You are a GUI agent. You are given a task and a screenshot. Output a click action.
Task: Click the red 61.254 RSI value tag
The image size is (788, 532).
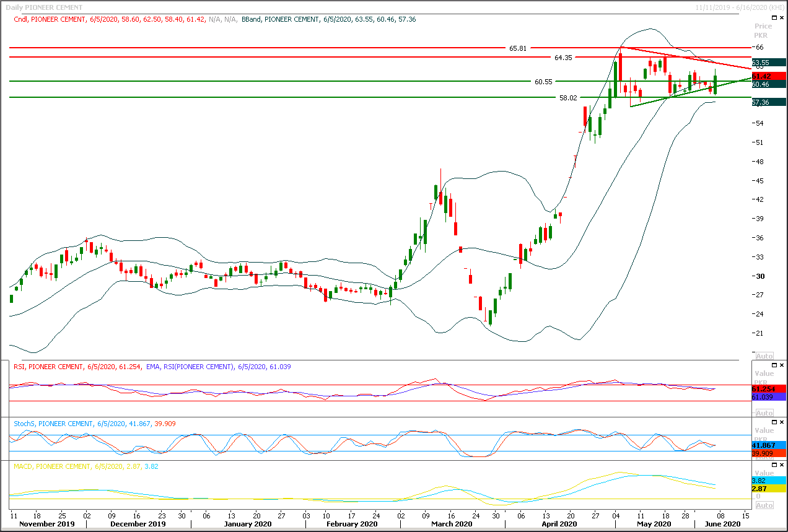[769, 388]
